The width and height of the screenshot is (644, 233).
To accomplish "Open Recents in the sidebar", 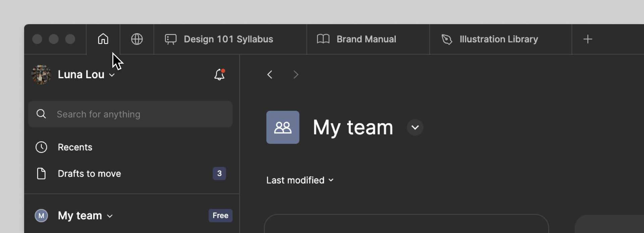I will [75, 147].
